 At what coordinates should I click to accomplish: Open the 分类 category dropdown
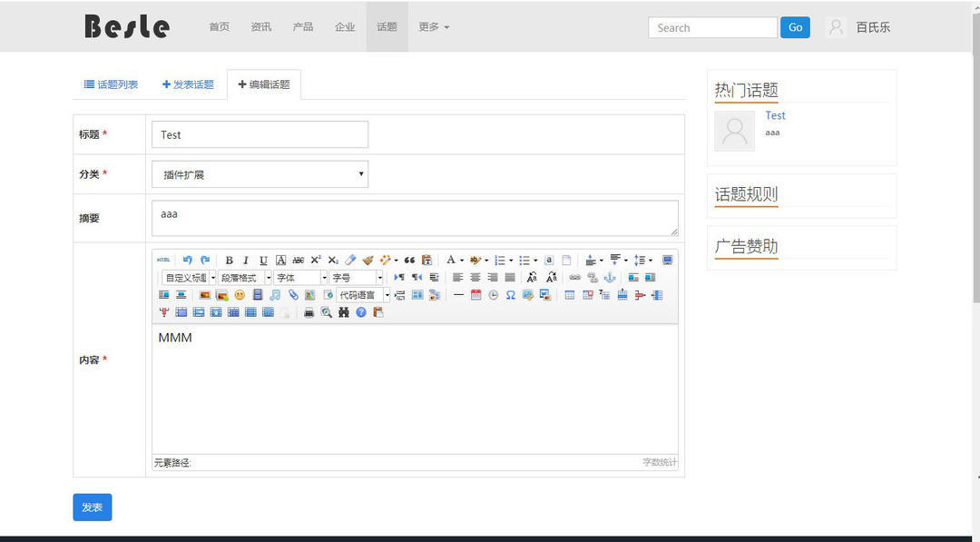260,174
